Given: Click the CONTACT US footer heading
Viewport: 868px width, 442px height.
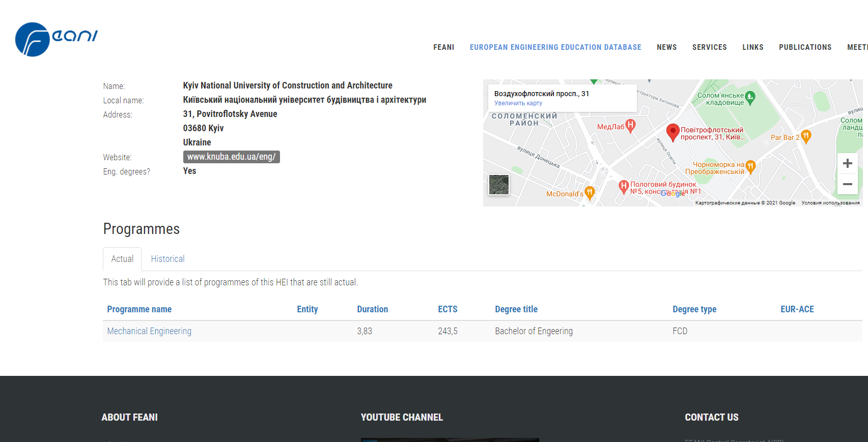Looking at the screenshot, I should [712, 418].
